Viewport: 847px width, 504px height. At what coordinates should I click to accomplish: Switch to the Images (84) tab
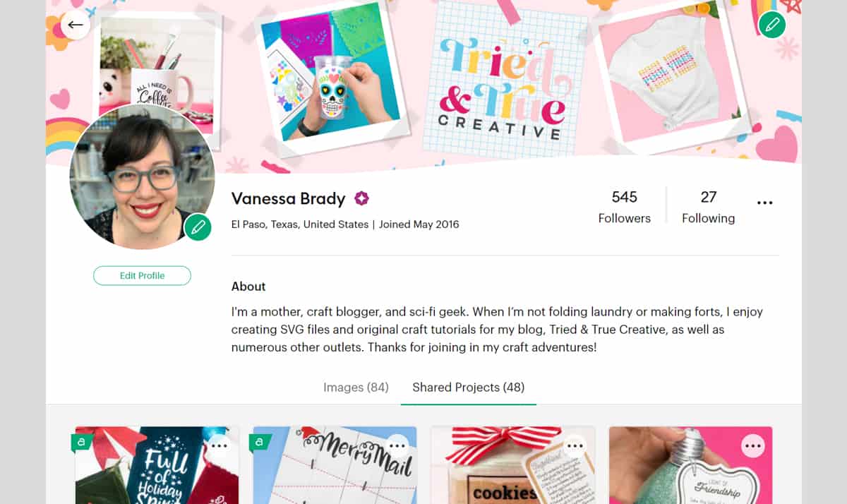point(356,387)
